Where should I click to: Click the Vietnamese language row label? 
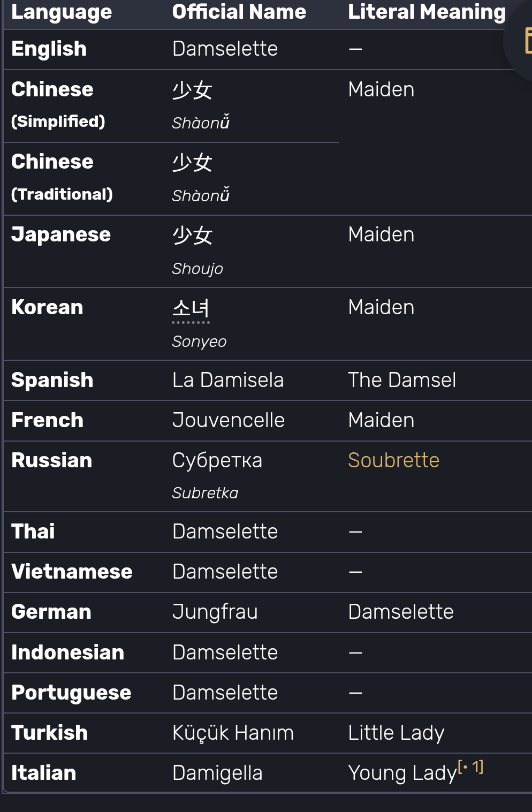pos(72,572)
